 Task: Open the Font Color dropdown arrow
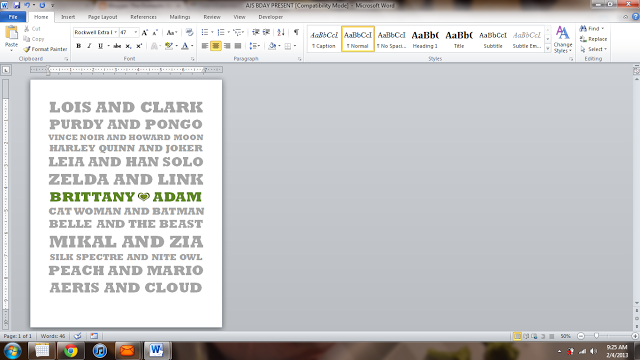(x=192, y=46)
